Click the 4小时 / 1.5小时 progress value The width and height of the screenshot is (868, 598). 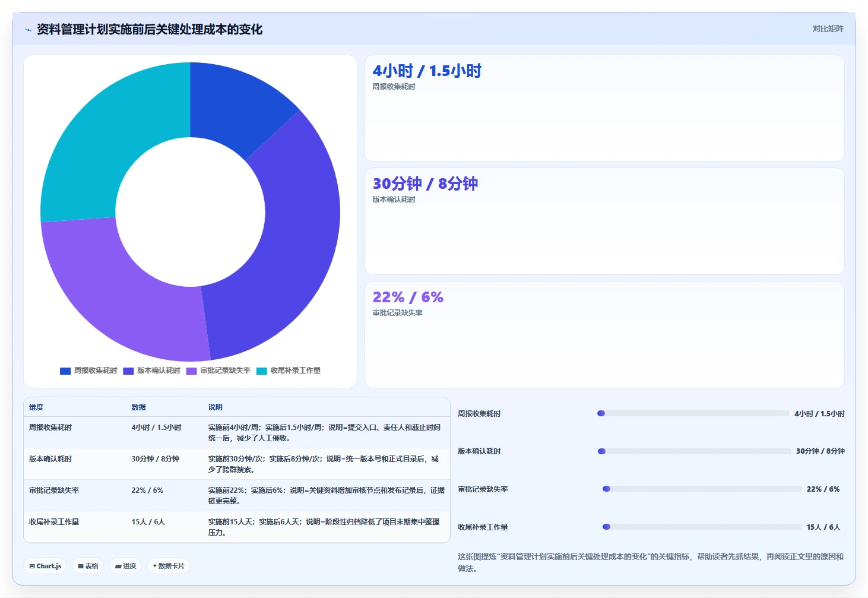click(819, 414)
